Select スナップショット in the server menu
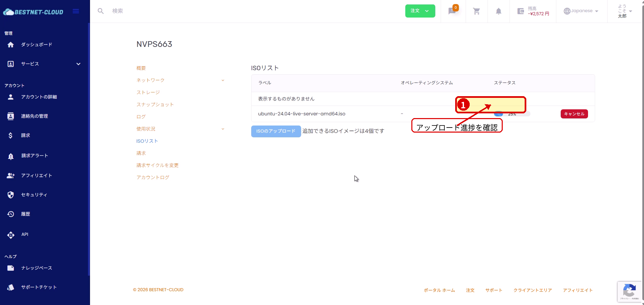This screenshot has height=305, width=644. [x=155, y=105]
